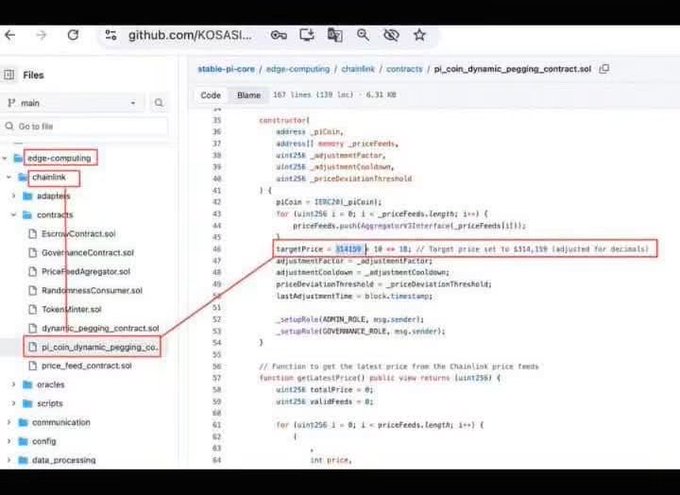
Task: Collapse the chainlink folder chevron
Action: point(9,177)
